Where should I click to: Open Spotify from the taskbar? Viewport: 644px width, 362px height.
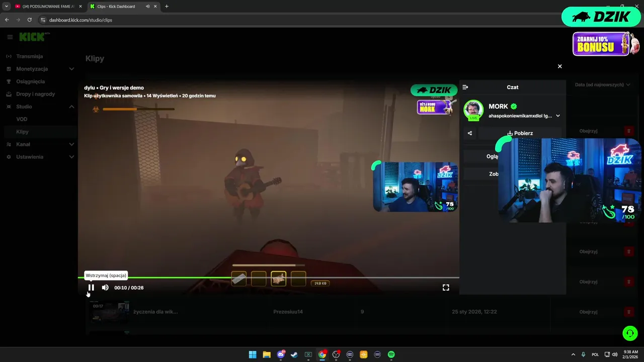391,354
